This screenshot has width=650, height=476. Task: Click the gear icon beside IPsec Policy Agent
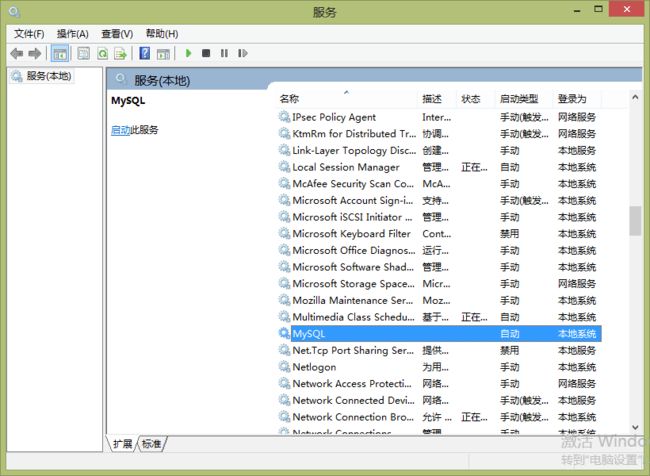pos(284,117)
